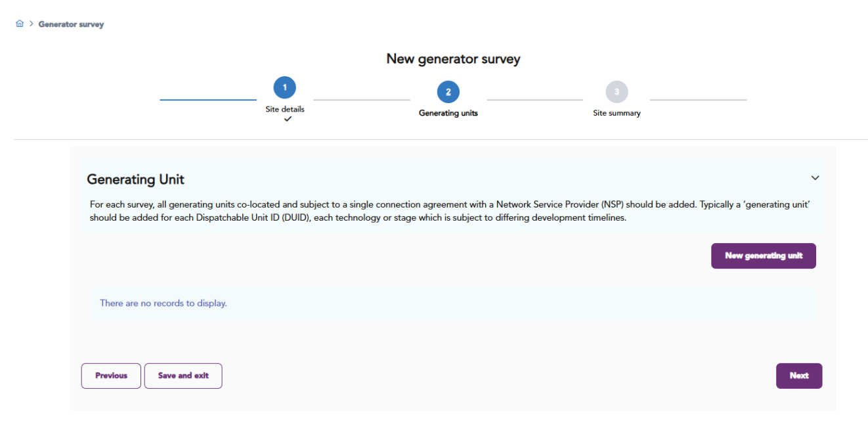Click the step 2 circle icon
Viewport: 868px width, 425px height.
coord(448,92)
